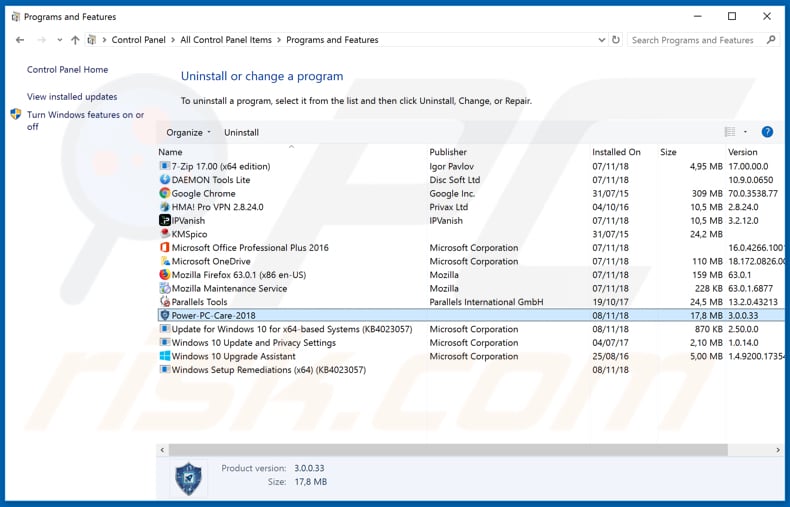Click Control Panel breadcrumb

click(x=138, y=40)
